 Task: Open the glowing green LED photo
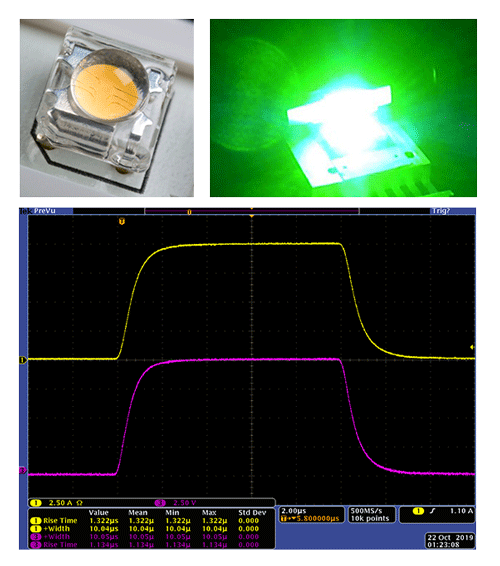343,108
